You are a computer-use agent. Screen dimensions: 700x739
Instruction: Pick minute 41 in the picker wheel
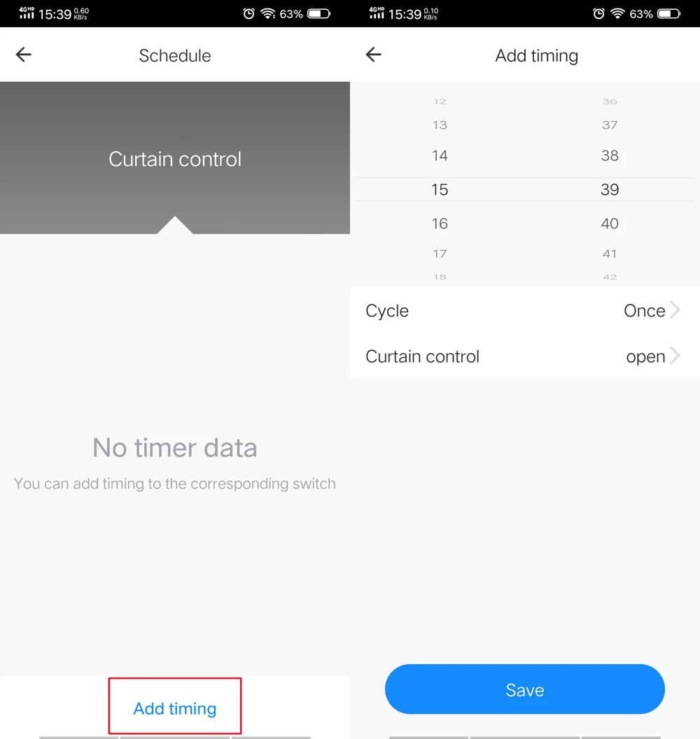pyautogui.click(x=610, y=253)
